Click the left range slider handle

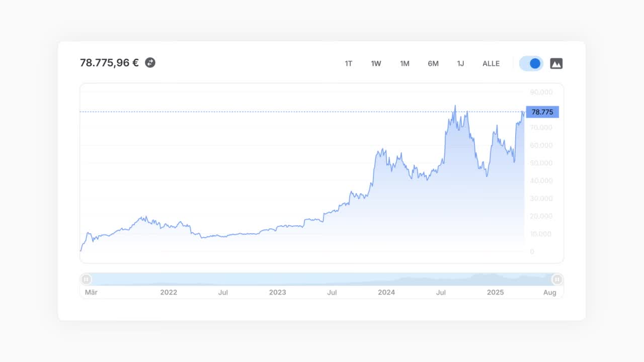point(87,279)
